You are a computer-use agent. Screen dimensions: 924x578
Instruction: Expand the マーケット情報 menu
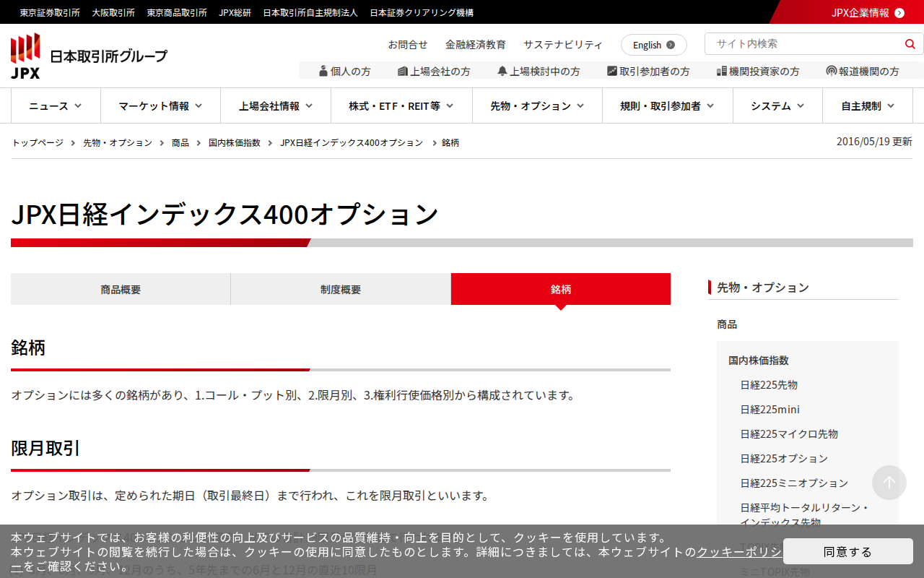tap(160, 105)
